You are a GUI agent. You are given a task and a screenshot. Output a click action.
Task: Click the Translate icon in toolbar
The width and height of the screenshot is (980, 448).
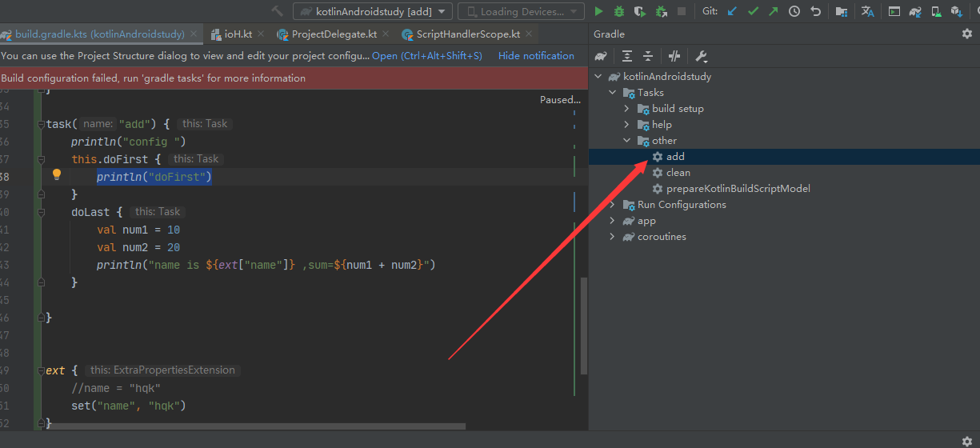tap(867, 11)
